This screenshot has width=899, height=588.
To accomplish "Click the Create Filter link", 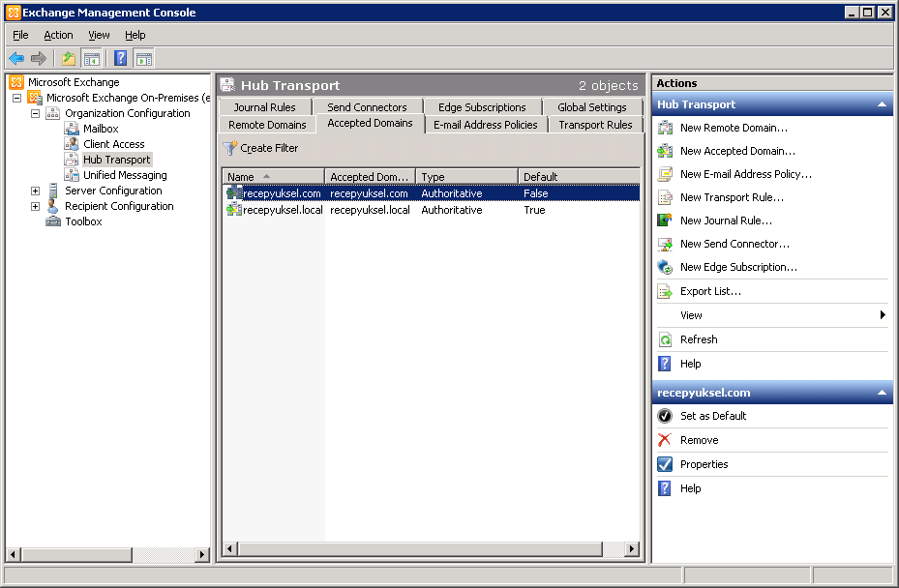I will coord(269,148).
